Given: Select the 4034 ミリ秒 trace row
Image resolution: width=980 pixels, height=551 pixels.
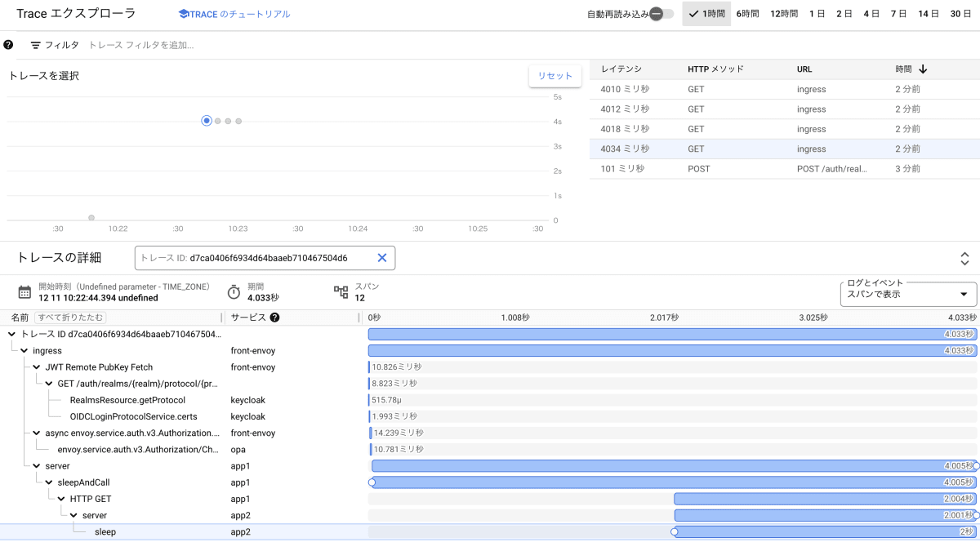Looking at the screenshot, I should [784, 149].
